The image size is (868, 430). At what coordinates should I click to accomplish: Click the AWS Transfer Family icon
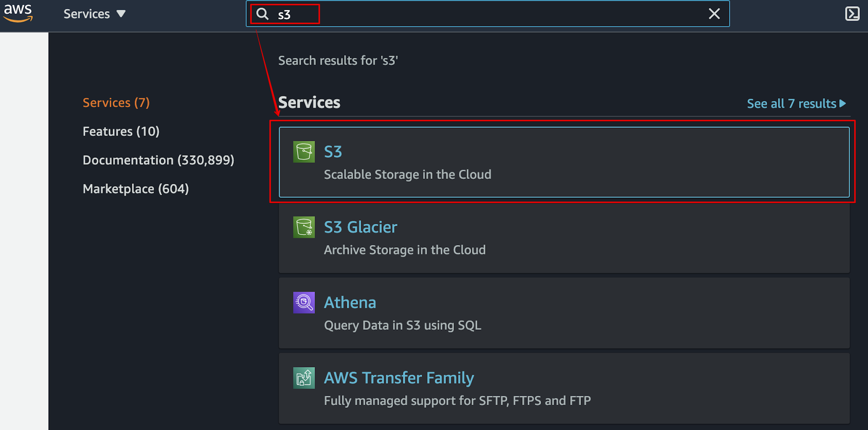[304, 378]
